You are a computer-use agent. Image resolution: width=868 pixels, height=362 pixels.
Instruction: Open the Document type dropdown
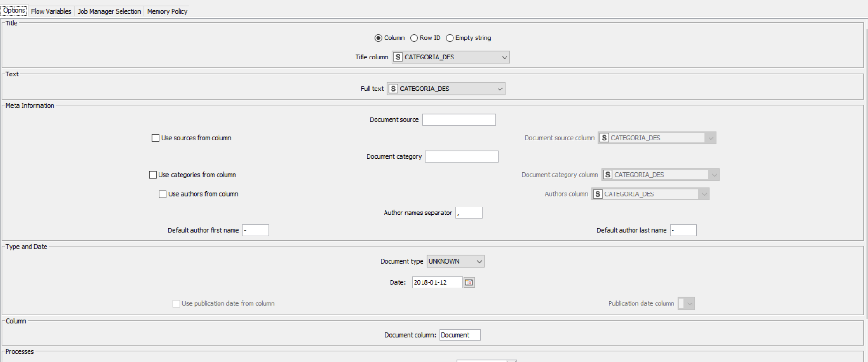tap(455, 261)
